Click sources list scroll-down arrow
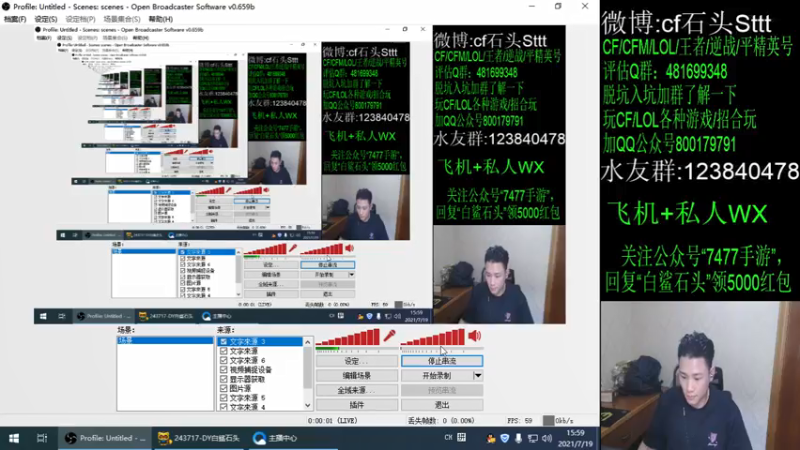800x450 pixels. tap(308, 406)
